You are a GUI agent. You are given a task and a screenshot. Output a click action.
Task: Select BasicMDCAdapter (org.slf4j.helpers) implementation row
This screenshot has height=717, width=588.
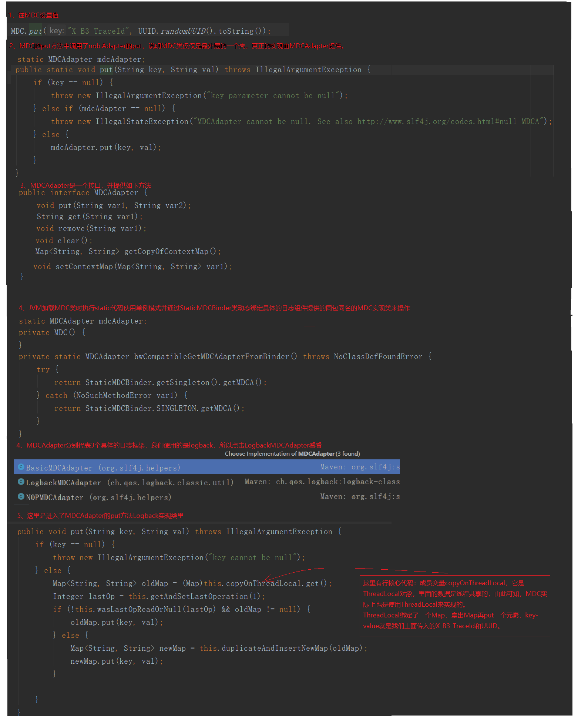207,467
